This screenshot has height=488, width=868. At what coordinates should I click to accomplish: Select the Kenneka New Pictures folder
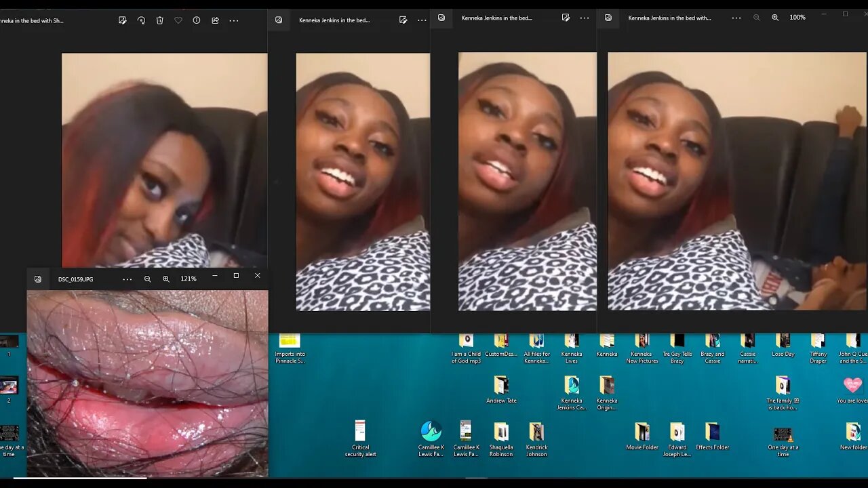point(642,349)
